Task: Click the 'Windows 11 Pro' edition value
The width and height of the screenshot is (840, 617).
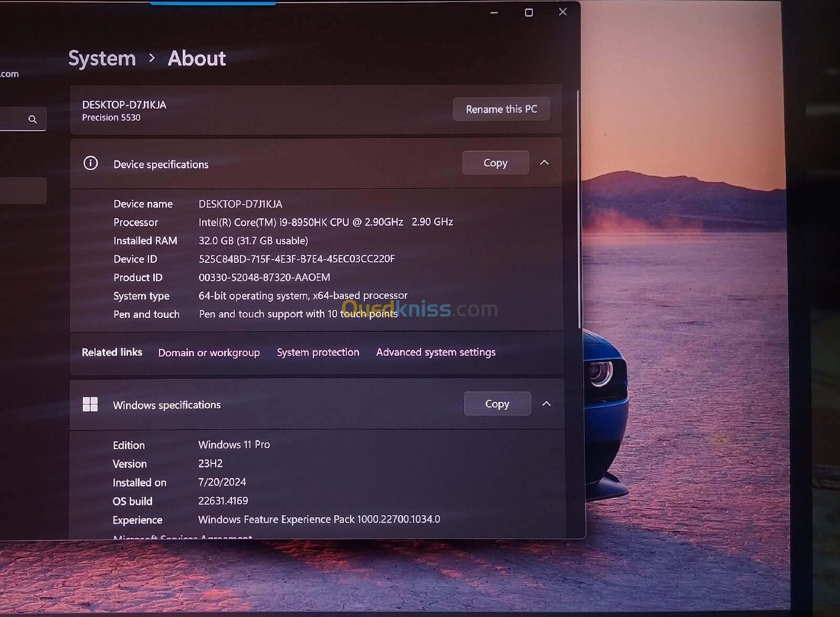Action: click(x=234, y=444)
